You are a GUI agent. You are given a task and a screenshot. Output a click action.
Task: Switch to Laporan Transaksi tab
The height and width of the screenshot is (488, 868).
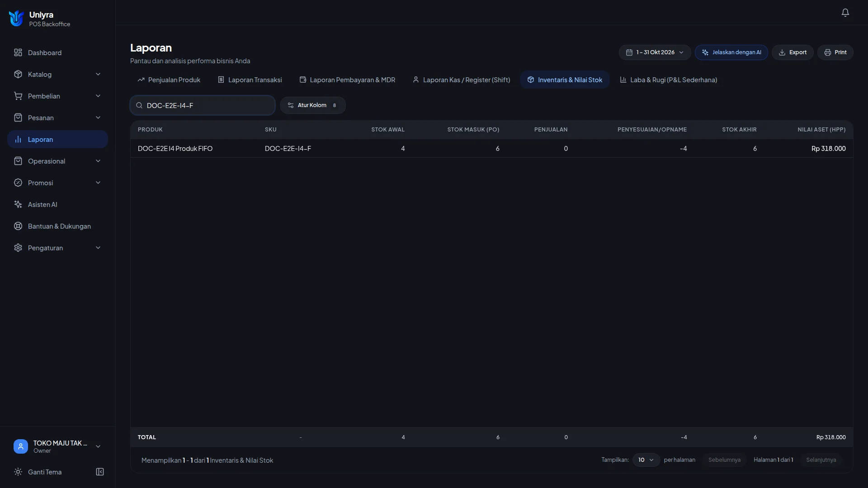click(250, 80)
